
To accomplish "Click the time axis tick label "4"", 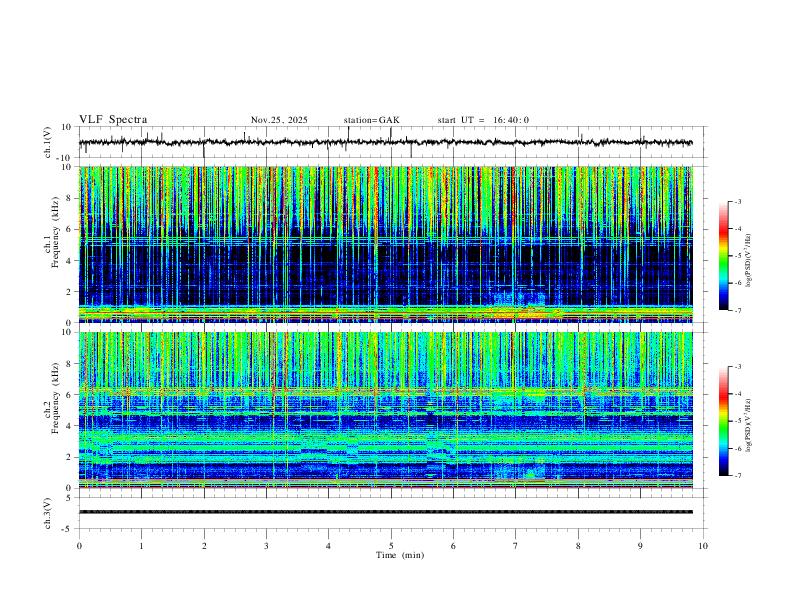I will click(328, 546).
